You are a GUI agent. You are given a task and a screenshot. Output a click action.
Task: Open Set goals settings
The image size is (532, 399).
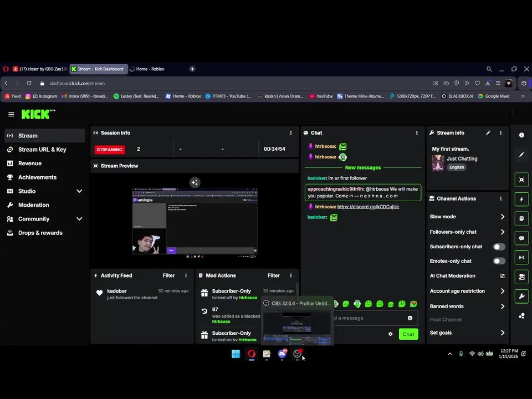pyautogui.click(x=467, y=333)
